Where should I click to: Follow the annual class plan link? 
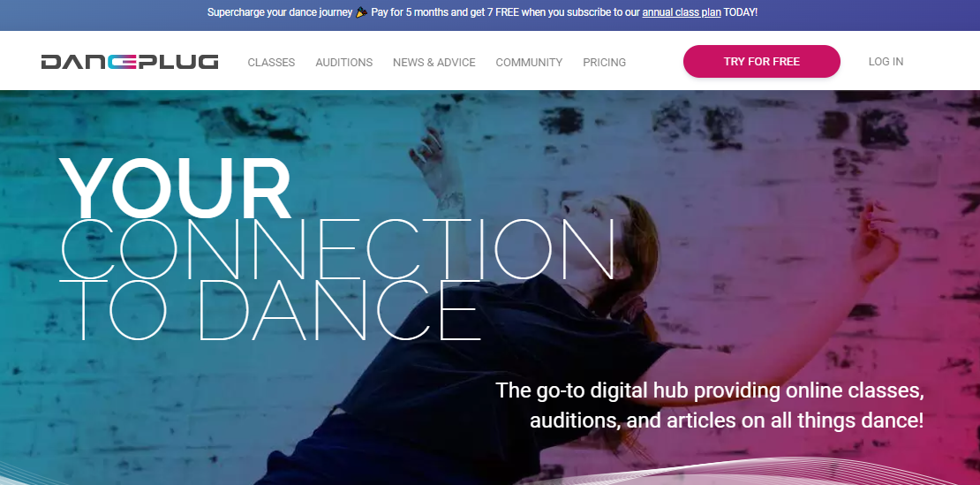coord(682,12)
